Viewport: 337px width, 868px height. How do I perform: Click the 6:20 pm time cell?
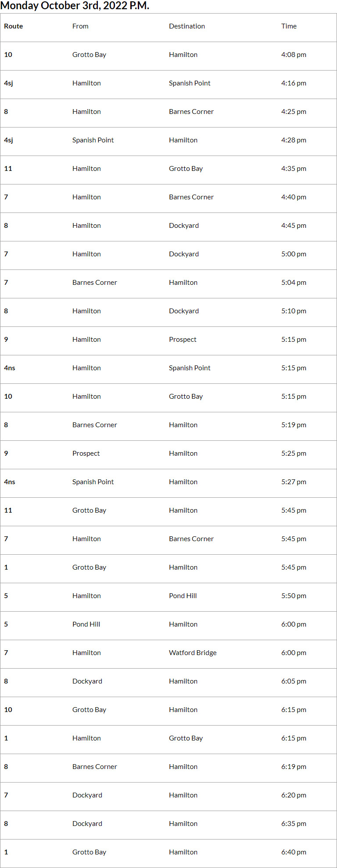[x=294, y=795]
